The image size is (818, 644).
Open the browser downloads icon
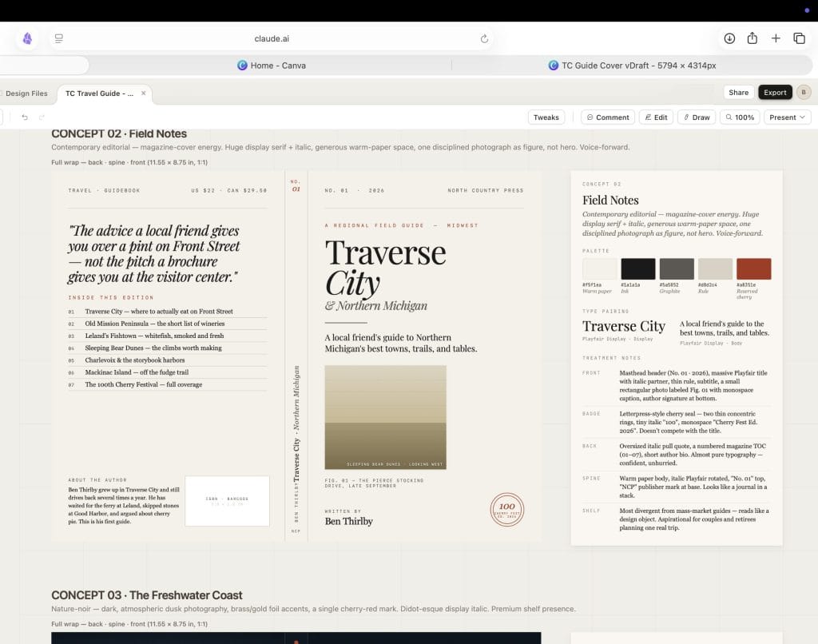click(729, 38)
